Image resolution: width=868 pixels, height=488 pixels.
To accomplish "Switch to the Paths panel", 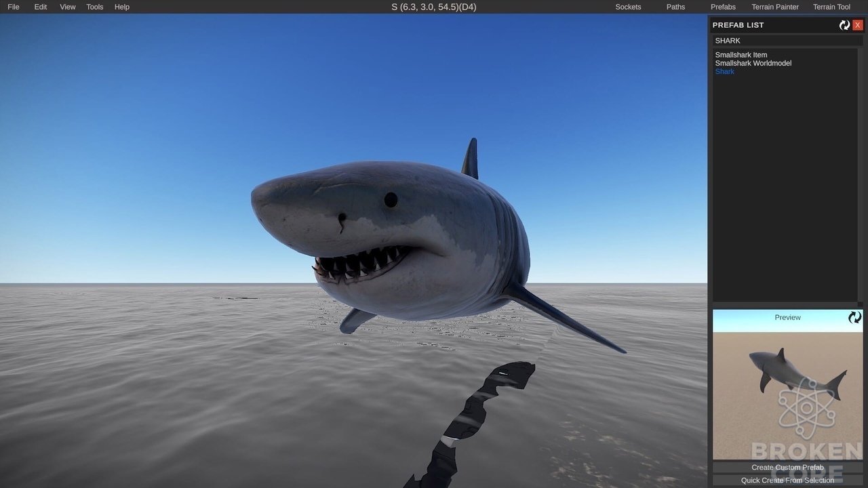I will (x=675, y=7).
